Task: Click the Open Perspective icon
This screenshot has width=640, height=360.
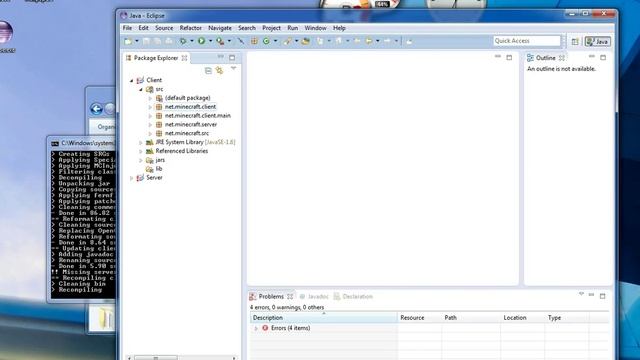Action: (575, 41)
